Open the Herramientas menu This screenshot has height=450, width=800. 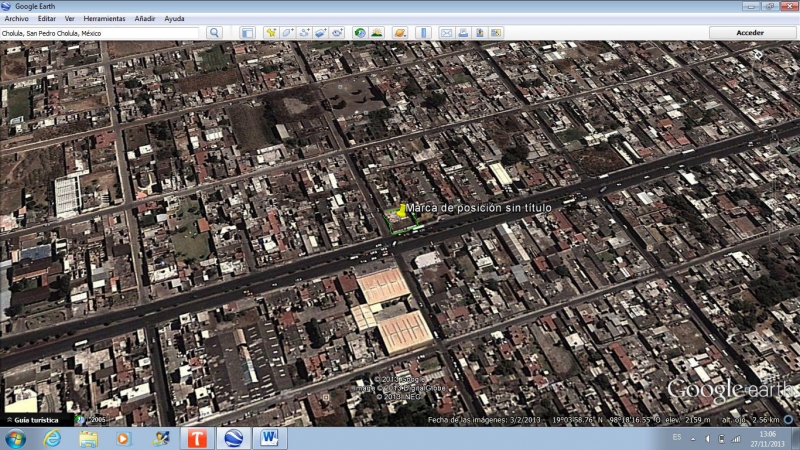tap(104, 19)
